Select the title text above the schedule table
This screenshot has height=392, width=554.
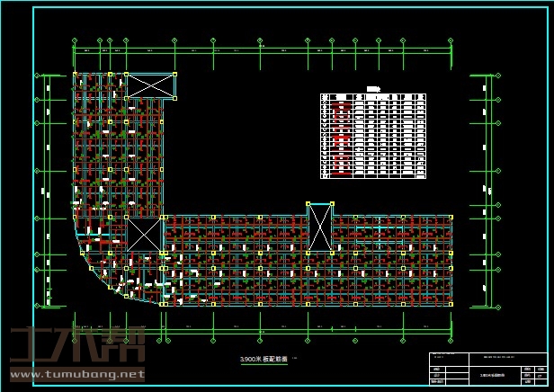click(x=372, y=89)
